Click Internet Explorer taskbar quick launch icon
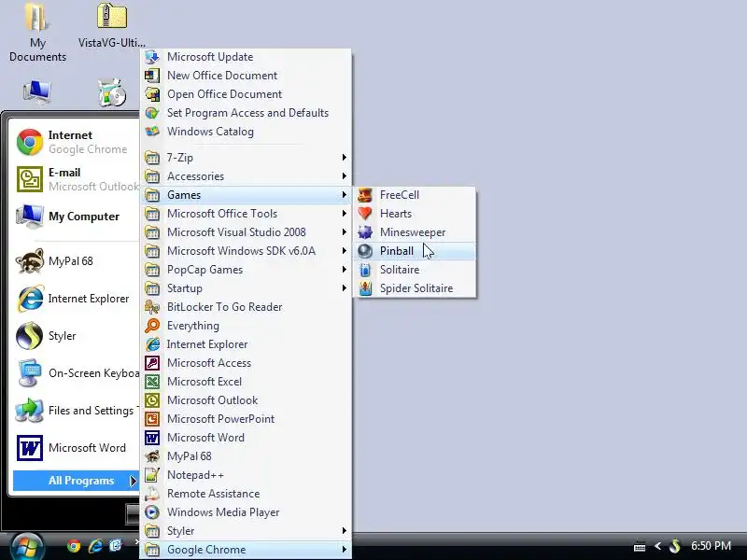The height and width of the screenshot is (560, 747). point(95,546)
